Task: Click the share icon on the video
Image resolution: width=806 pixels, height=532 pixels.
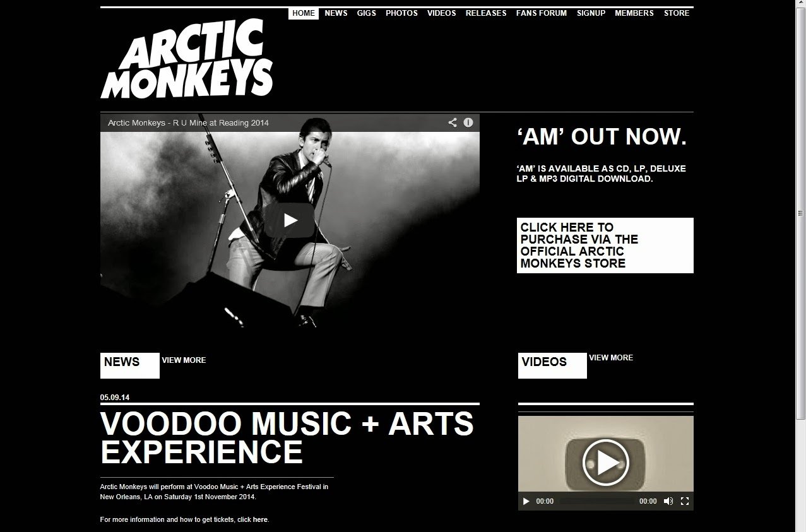Action: point(453,122)
